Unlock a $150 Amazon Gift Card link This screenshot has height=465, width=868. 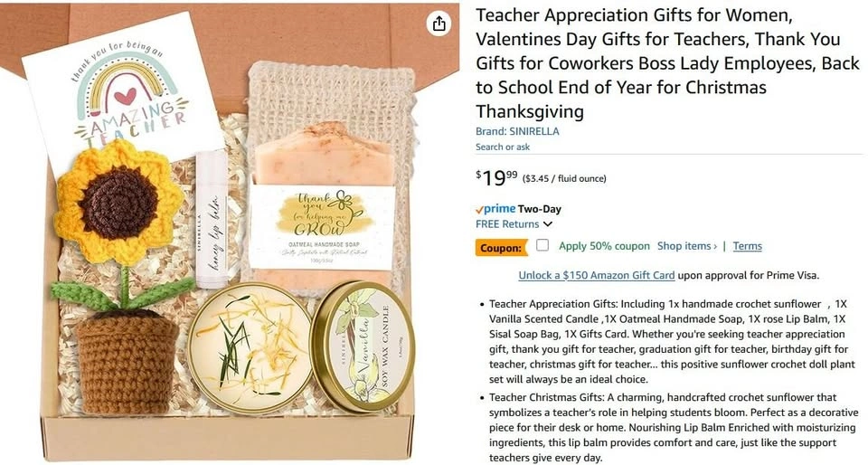click(597, 275)
